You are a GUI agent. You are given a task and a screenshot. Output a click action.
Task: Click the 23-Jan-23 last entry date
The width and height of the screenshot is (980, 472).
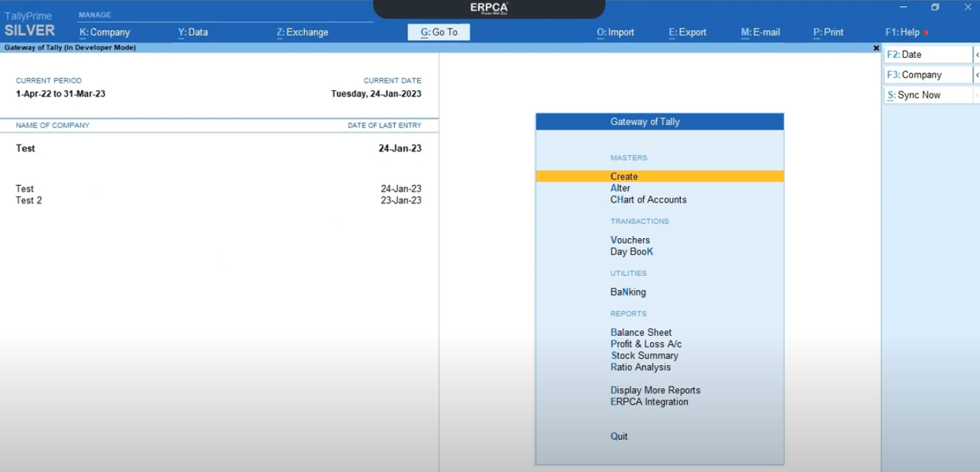(x=401, y=200)
